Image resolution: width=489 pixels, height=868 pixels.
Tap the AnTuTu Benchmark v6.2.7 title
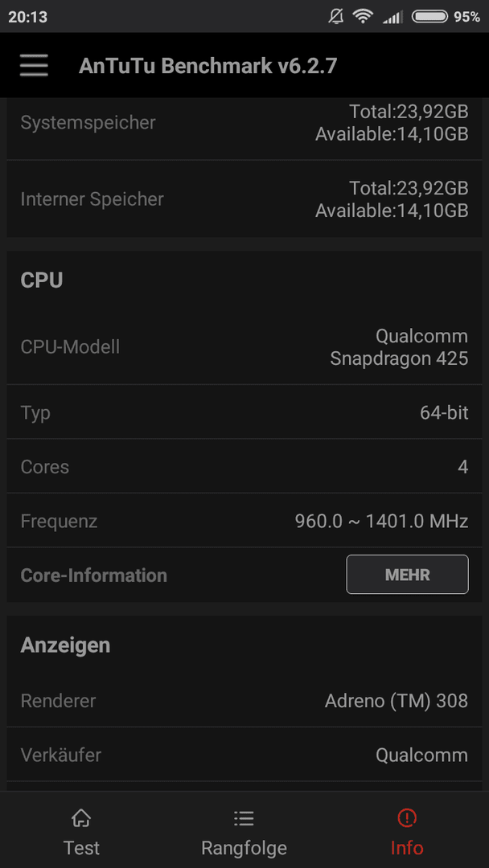coord(208,66)
